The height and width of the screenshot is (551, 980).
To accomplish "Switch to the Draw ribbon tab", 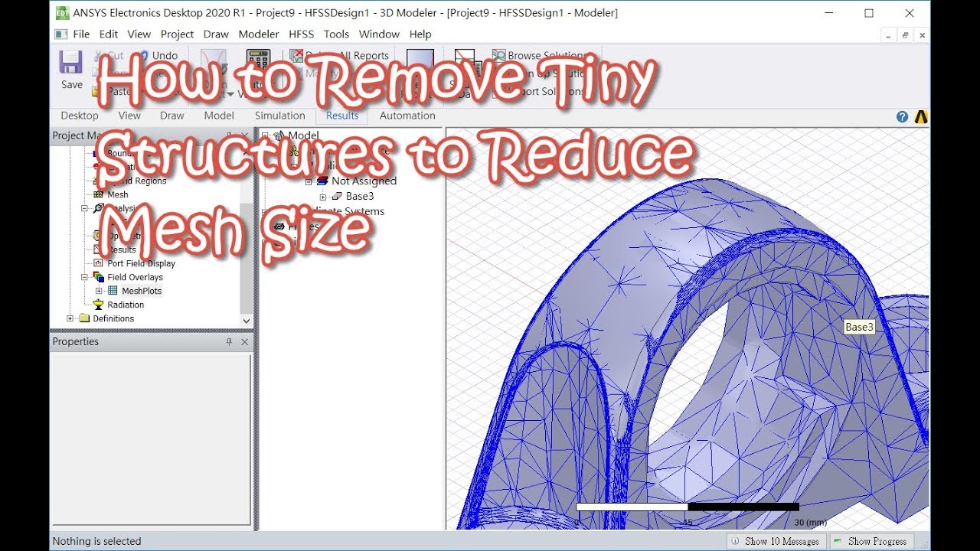I will coord(172,116).
